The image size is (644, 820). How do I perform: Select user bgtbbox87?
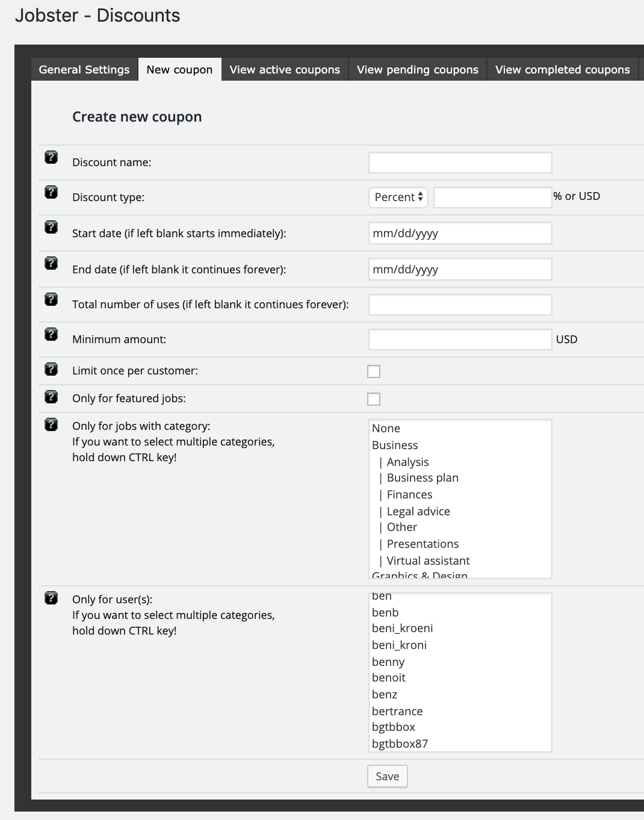pyautogui.click(x=460, y=744)
